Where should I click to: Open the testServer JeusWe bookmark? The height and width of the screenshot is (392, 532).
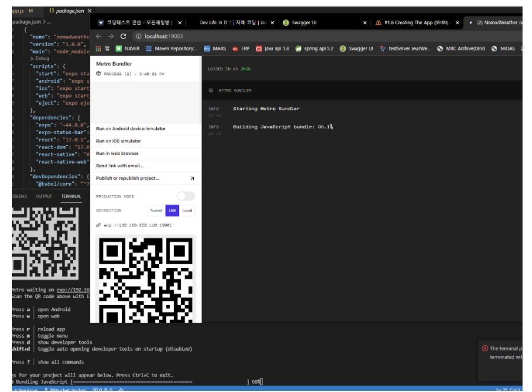(405, 48)
